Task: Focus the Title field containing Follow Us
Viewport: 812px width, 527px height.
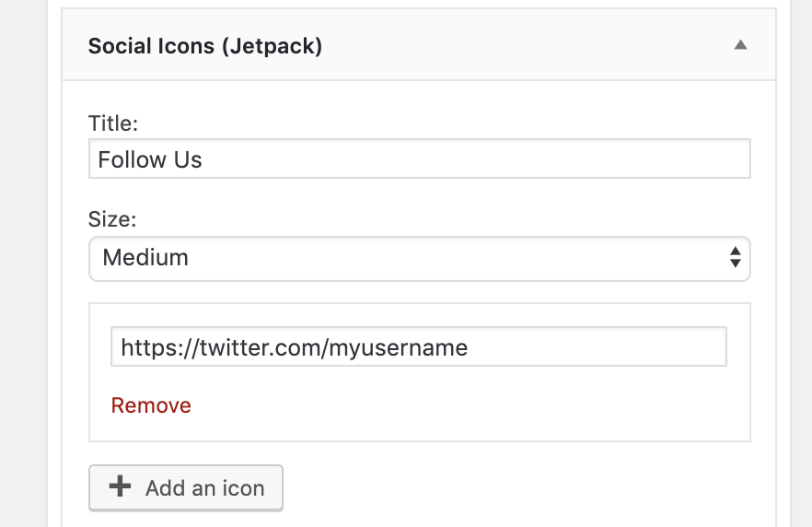Action: tap(419, 159)
